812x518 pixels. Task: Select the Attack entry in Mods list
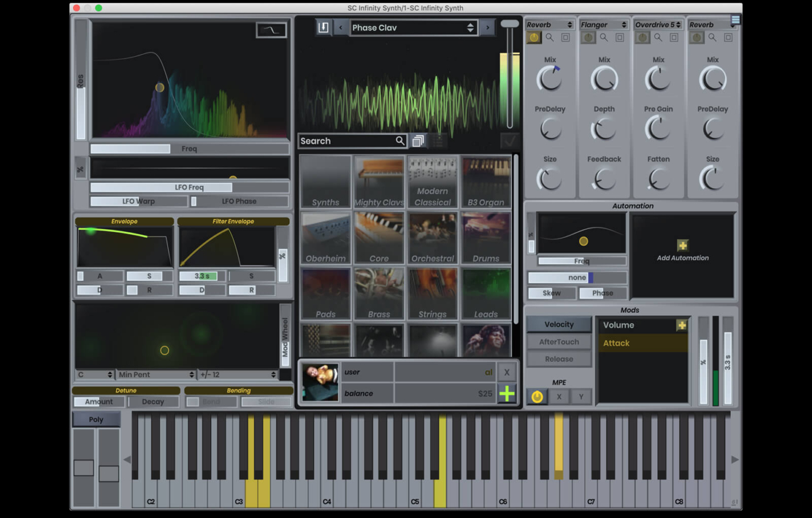(x=643, y=343)
